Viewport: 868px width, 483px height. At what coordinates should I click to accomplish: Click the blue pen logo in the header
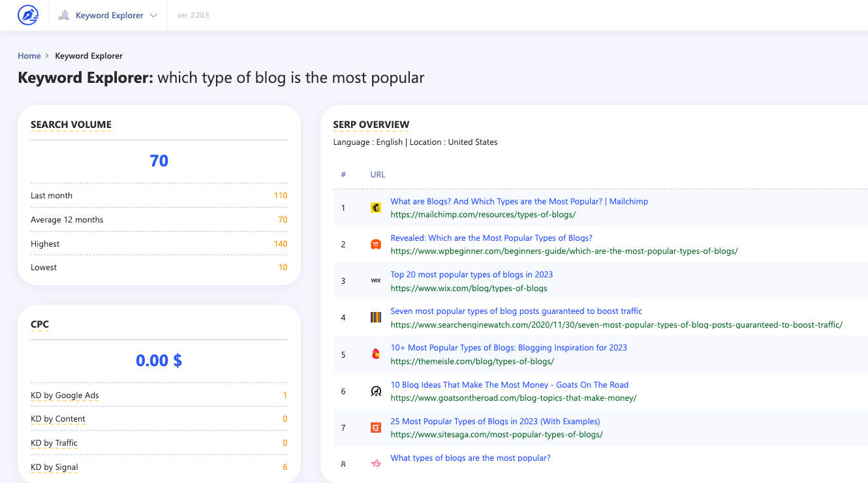tap(27, 15)
